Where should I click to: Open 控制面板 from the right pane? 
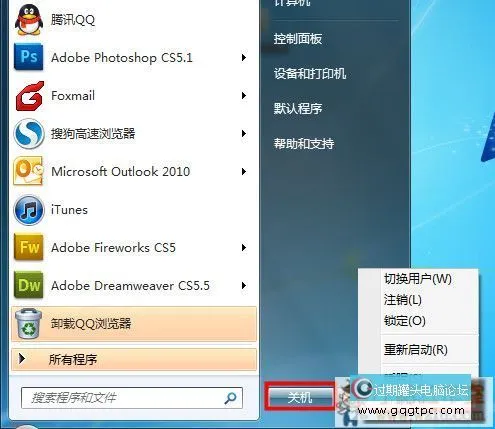coord(298,39)
